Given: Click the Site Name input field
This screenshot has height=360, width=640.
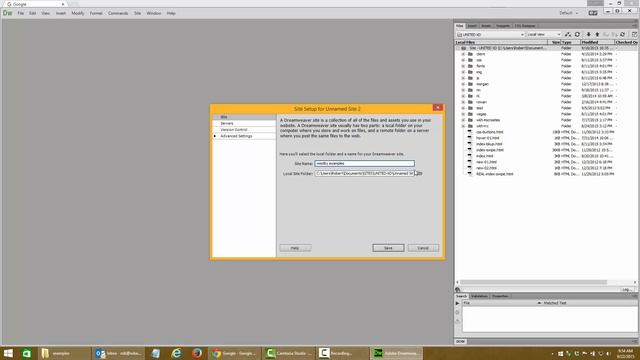Looking at the screenshot, I should (x=364, y=163).
